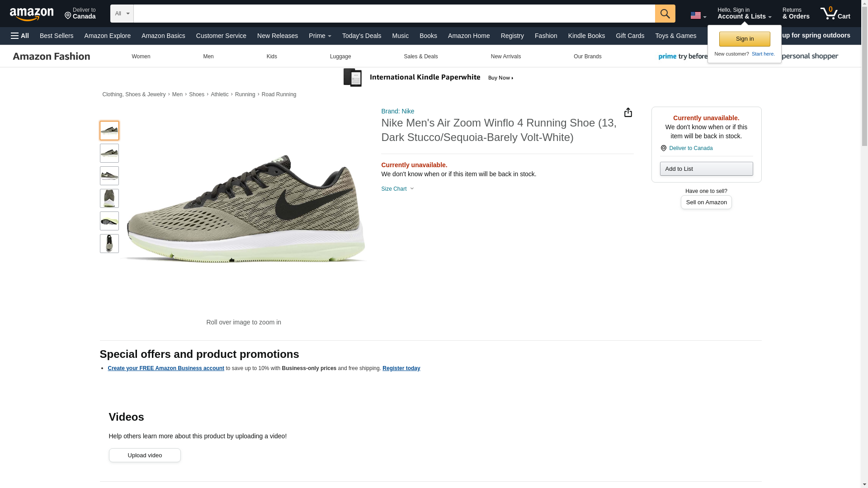Open the Brand: Nike link
This screenshot has height=488, width=868.
397,111
